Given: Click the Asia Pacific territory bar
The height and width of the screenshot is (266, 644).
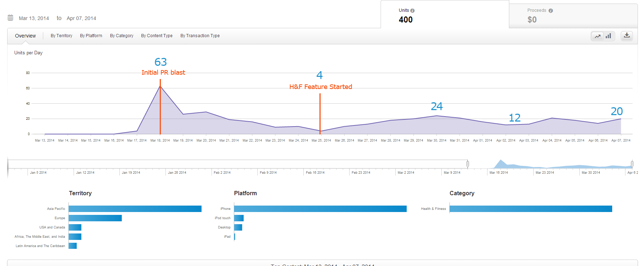Looking at the screenshot, I should pyautogui.click(x=135, y=209).
